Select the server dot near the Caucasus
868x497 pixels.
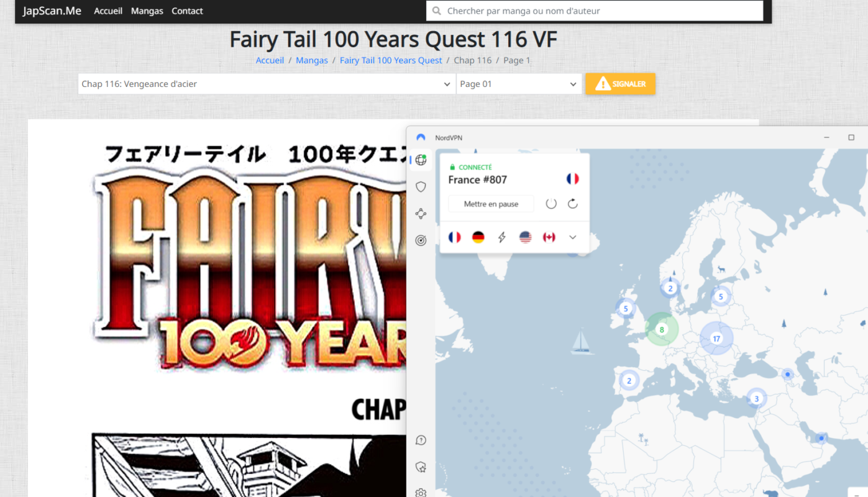click(788, 375)
